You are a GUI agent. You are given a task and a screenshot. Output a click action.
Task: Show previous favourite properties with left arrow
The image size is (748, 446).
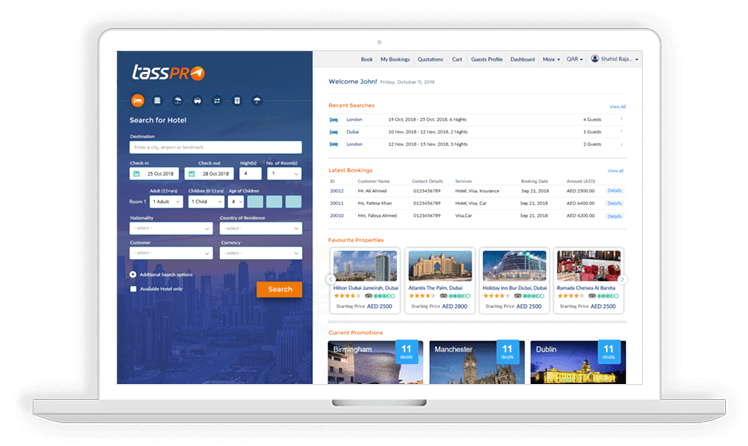pyautogui.click(x=331, y=279)
